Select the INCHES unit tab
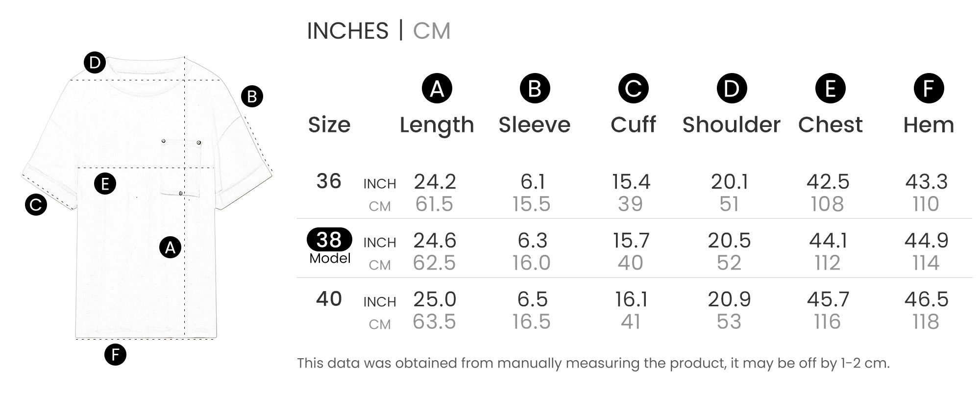This screenshot has height=395, width=980. [347, 31]
